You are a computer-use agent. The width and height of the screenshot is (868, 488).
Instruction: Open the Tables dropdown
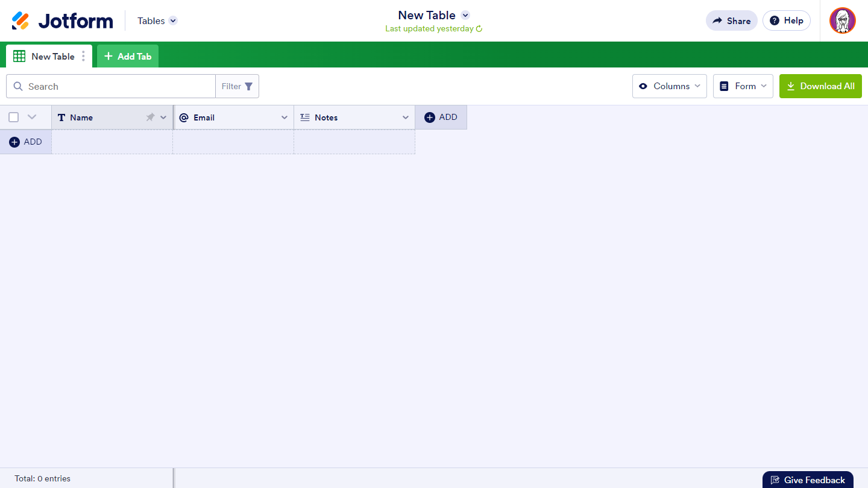pos(157,20)
